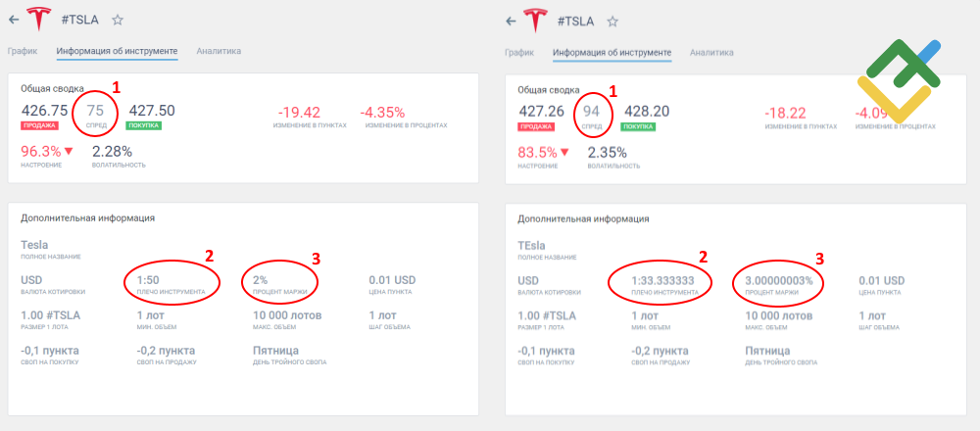Click the red ПРОДАЖА badge under 427.26
The height and width of the screenshot is (431, 980).
point(536,126)
